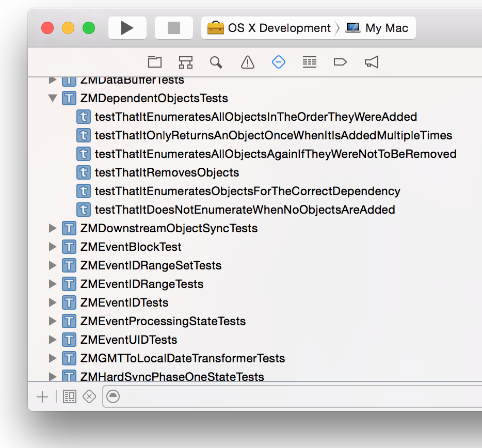Image resolution: width=482 pixels, height=448 pixels.
Task: Open the Report navigator megaphone icon
Action: (x=372, y=62)
